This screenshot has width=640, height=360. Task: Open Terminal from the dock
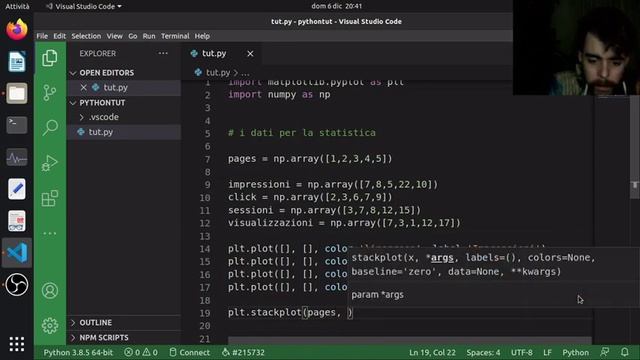(x=17, y=125)
